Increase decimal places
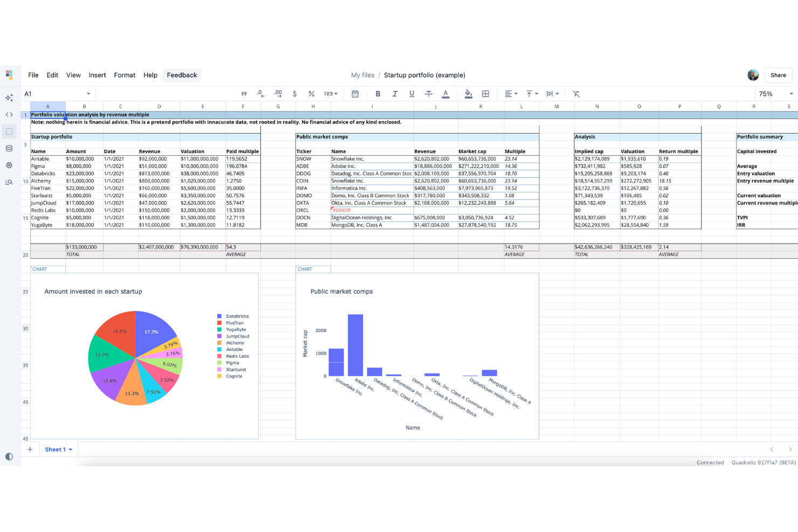Image resolution: width=798 pixels, height=532 pixels. pos(278,94)
